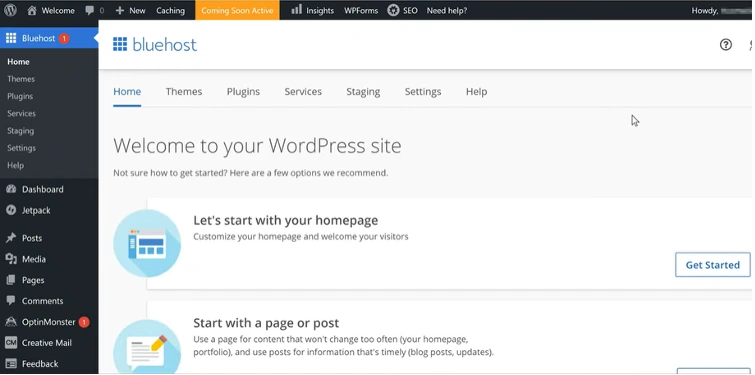
Task: Click the Media icon in sidebar
Action: point(11,259)
